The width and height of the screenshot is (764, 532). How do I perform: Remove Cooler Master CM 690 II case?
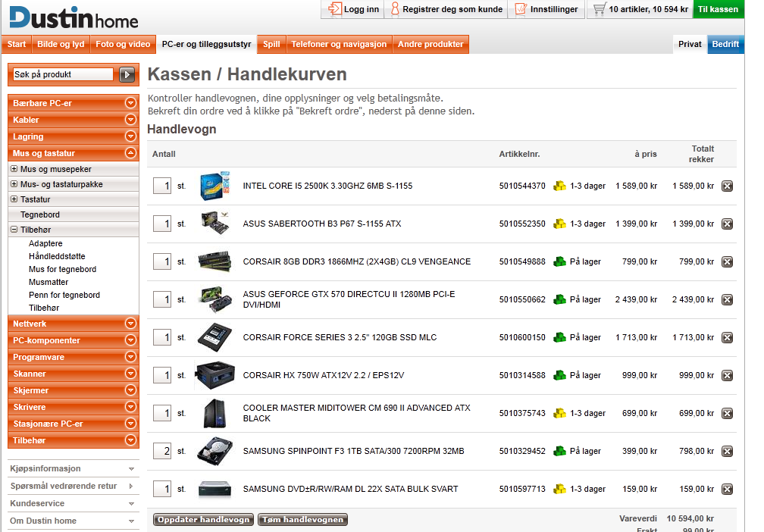click(727, 414)
